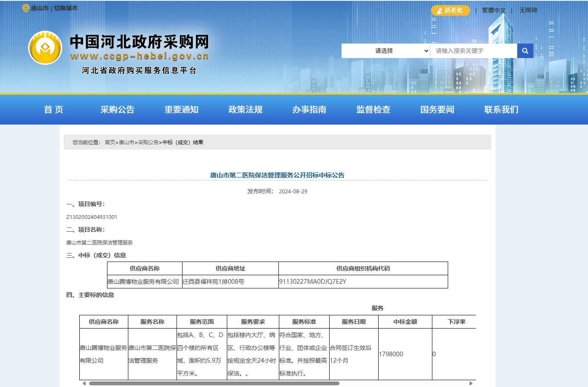The height and width of the screenshot is (387, 588).
Task: Open the 请选择 category dropdown
Action: (386, 51)
